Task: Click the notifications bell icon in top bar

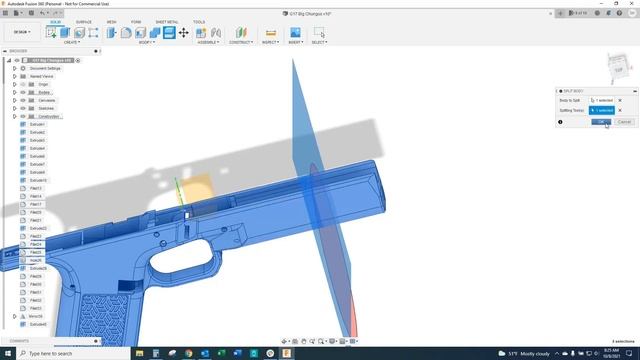Action: click(609, 13)
